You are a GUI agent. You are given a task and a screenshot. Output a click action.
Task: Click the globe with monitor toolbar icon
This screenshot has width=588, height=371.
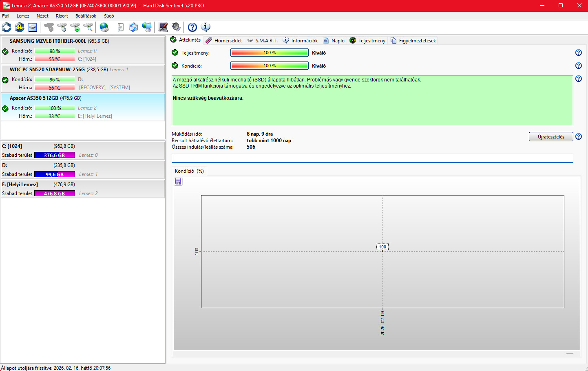(147, 27)
